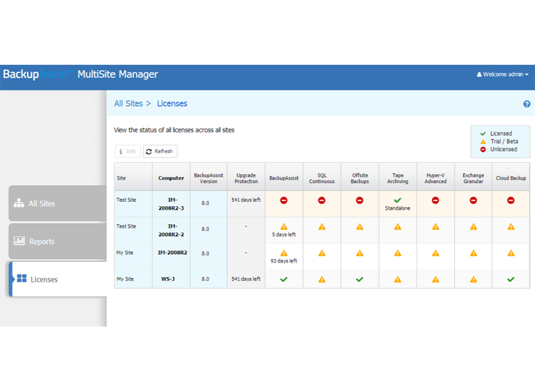
Task: Click the green Cloud Backup check for WS-J
Action: (511, 279)
